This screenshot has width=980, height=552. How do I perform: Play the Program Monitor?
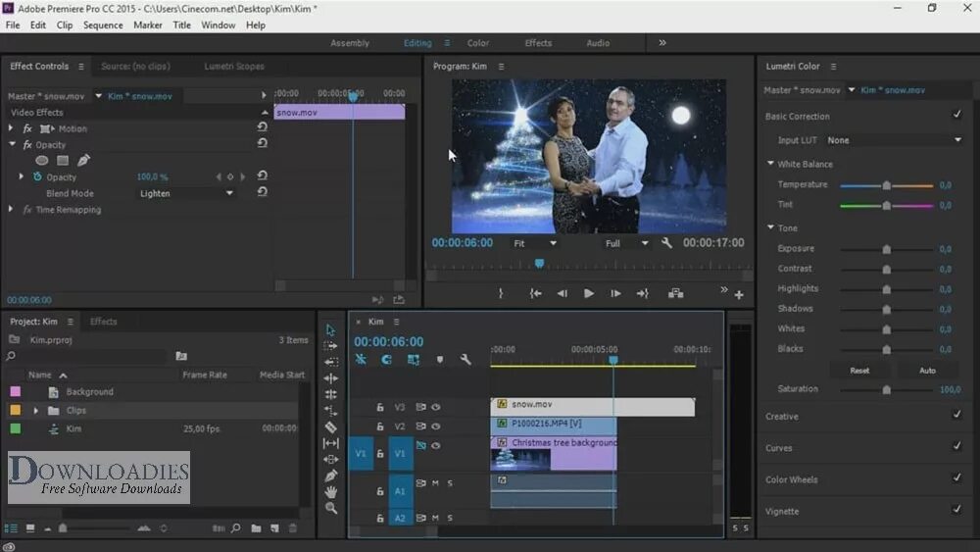tap(588, 293)
